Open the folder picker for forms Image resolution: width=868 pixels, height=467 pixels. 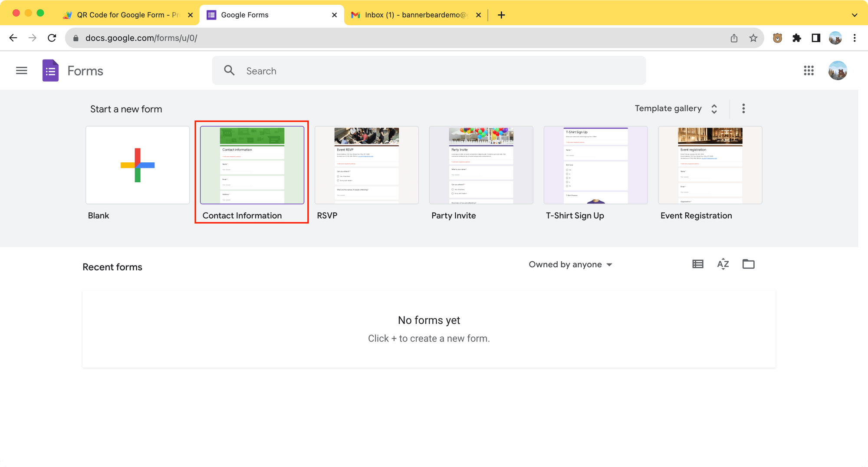coord(748,264)
